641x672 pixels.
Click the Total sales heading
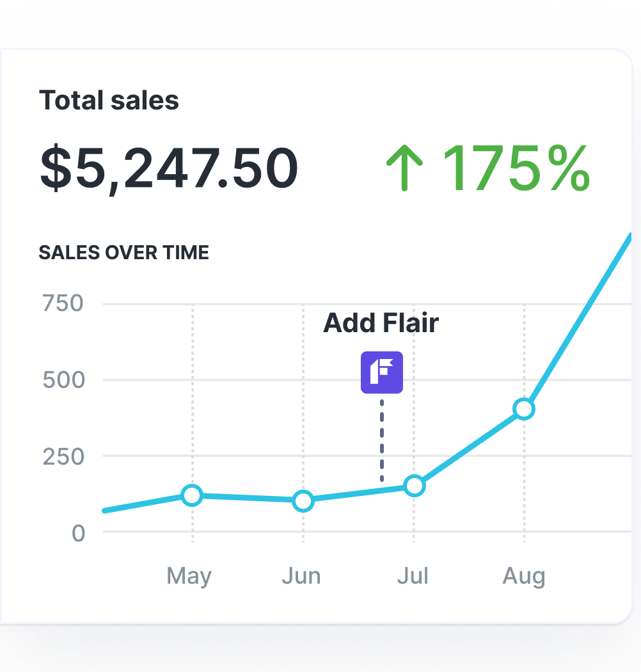(109, 100)
